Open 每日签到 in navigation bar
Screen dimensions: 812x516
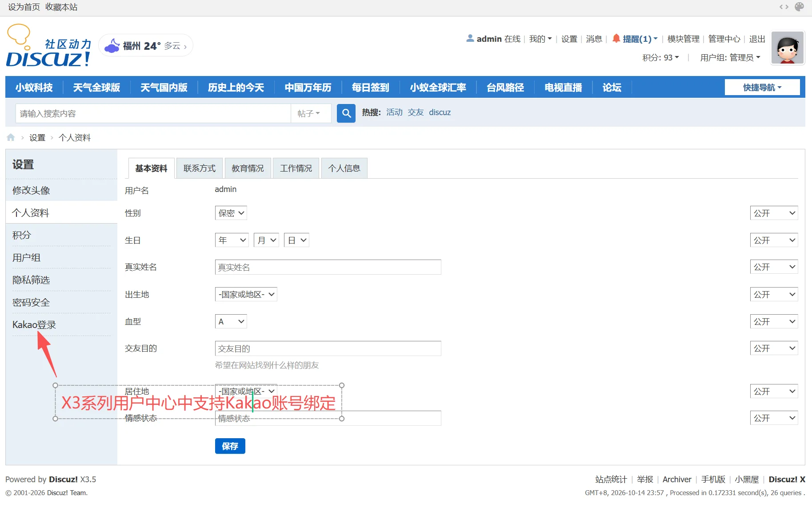[370, 87]
